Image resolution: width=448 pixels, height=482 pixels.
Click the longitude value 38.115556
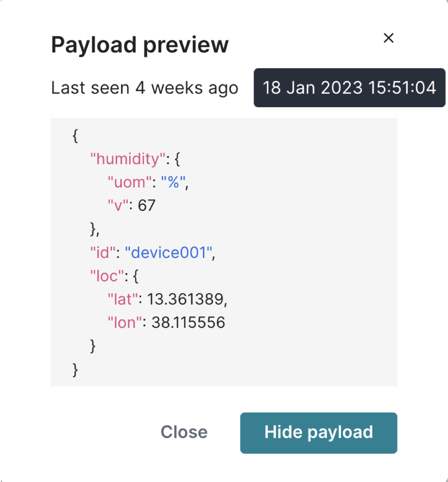pos(188,322)
